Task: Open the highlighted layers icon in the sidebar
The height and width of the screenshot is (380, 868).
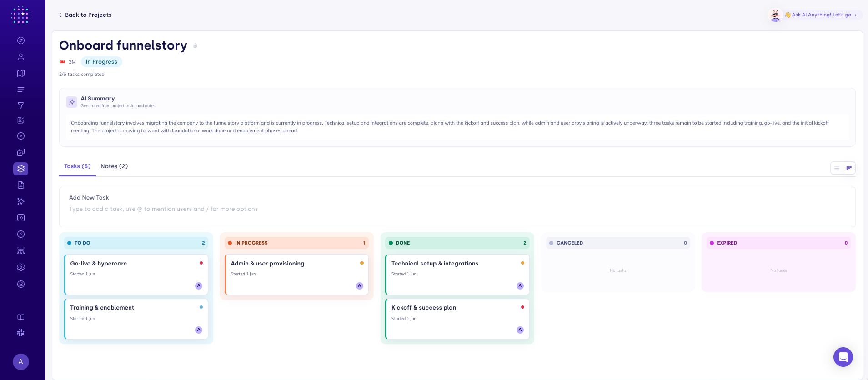Action: [21, 169]
